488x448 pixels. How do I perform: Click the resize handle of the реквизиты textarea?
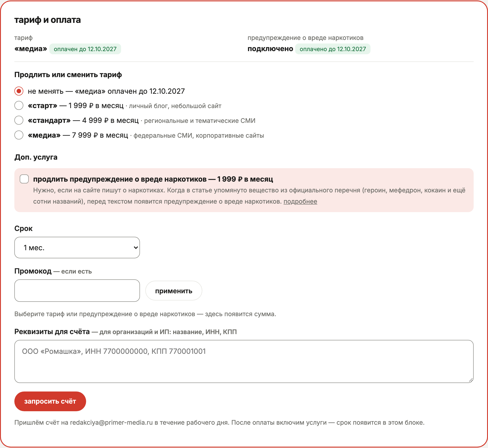[x=471, y=380]
